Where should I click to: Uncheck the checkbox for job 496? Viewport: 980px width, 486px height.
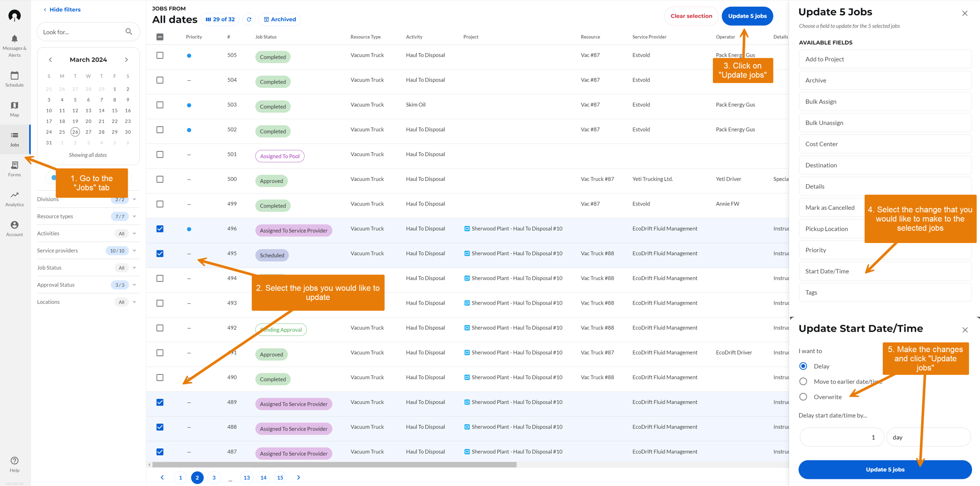point(160,229)
